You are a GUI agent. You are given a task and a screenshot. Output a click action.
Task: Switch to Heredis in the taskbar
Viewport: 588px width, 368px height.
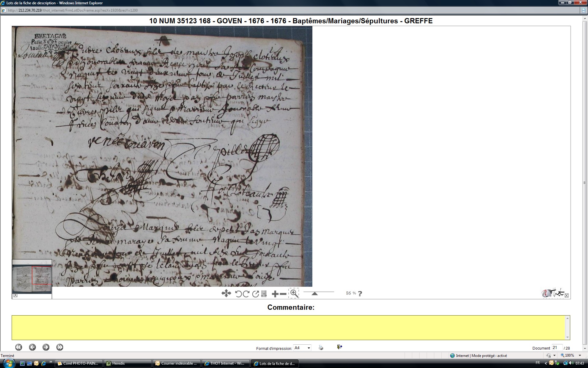pyautogui.click(x=127, y=363)
